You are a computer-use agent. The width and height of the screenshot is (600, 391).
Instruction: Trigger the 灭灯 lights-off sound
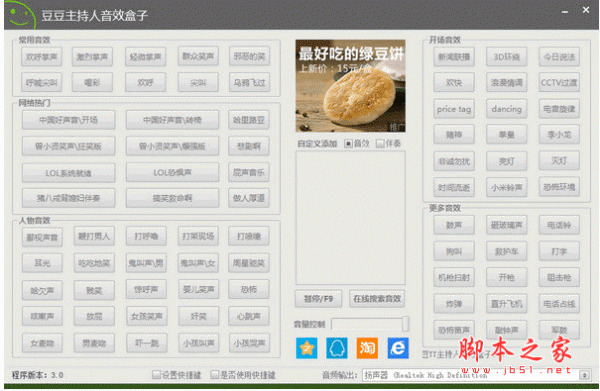pyautogui.click(x=559, y=160)
